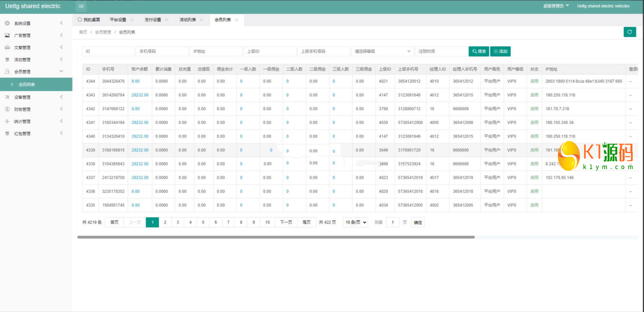Open the 10 条/页 page size dropdown
The image size is (644, 312).
[x=355, y=222]
